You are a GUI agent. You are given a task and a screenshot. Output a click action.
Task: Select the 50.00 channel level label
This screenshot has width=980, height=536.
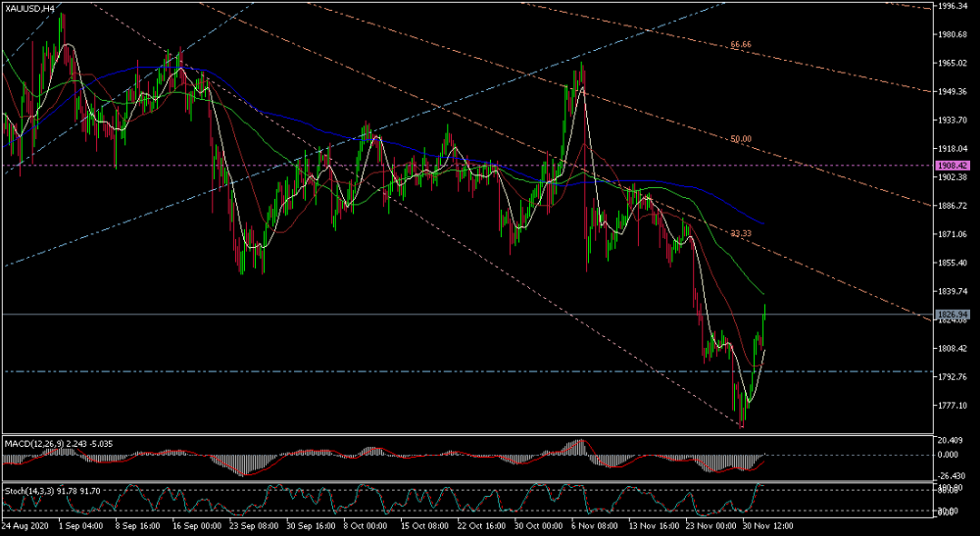(740, 139)
